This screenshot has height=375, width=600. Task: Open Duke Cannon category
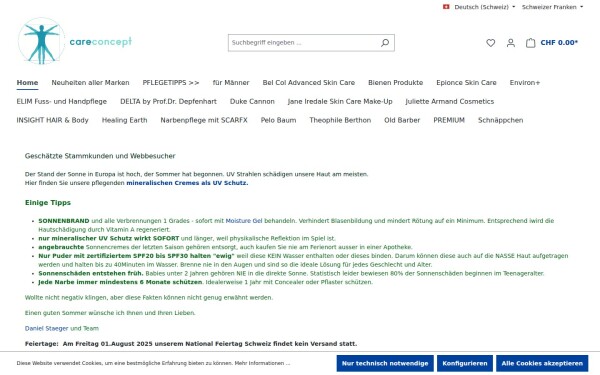point(252,101)
